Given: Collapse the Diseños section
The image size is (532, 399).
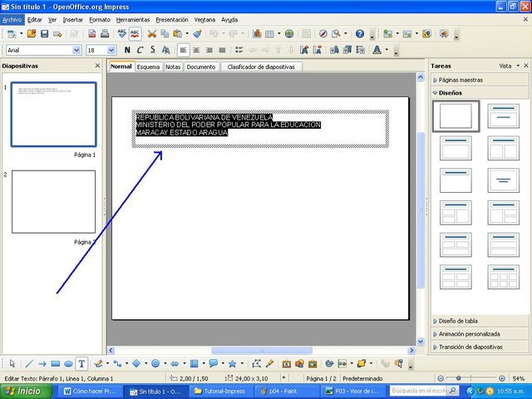Looking at the screenshot, I should (x=480, y=92).
